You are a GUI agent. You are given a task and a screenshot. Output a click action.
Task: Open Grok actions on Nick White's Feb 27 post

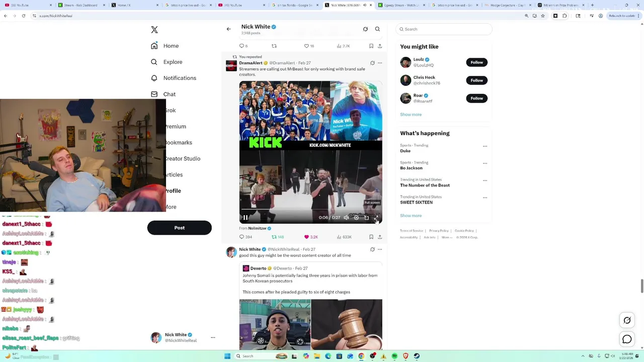(x=372, y=249)
